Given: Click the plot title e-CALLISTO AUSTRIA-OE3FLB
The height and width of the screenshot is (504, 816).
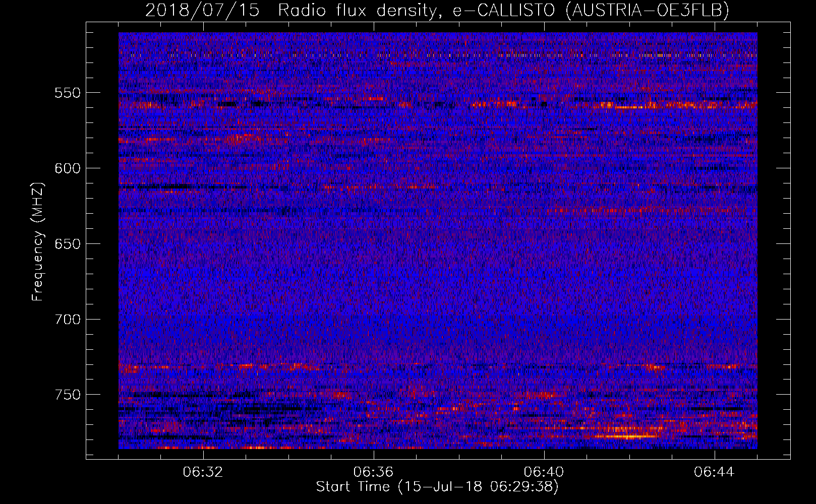Looking at the screenshot, I should coord(437,10).
